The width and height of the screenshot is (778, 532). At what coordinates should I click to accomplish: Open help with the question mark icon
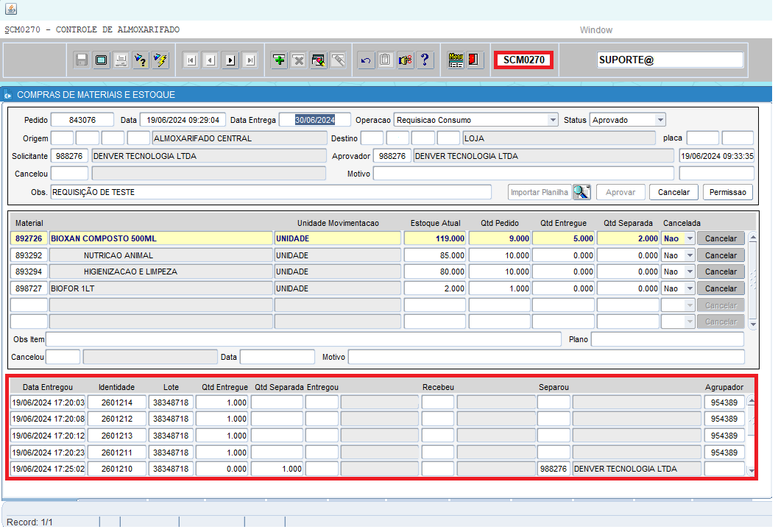tap(424, 60)
